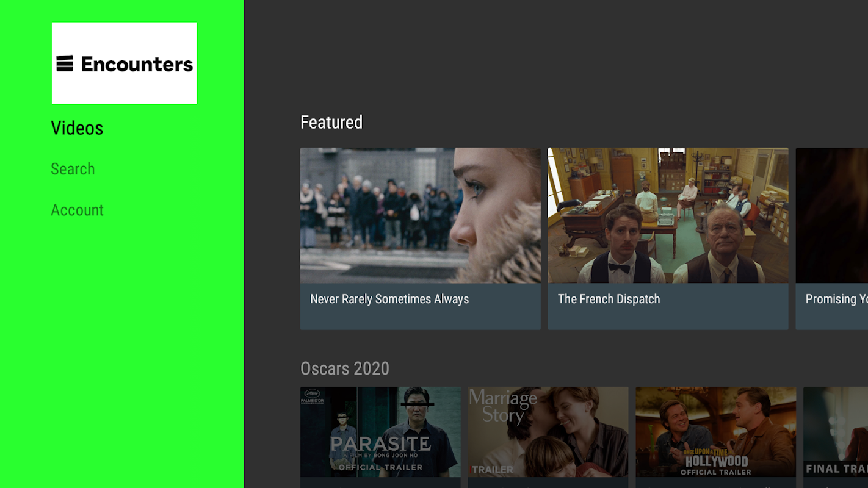Open the Videos menu item

(77, 128)
